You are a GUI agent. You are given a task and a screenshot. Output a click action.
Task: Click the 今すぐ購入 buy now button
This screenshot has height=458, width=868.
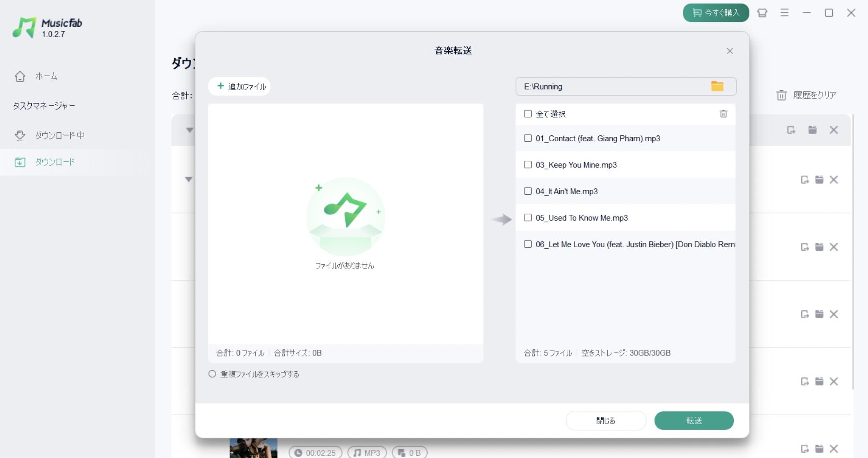click(716, 13)
